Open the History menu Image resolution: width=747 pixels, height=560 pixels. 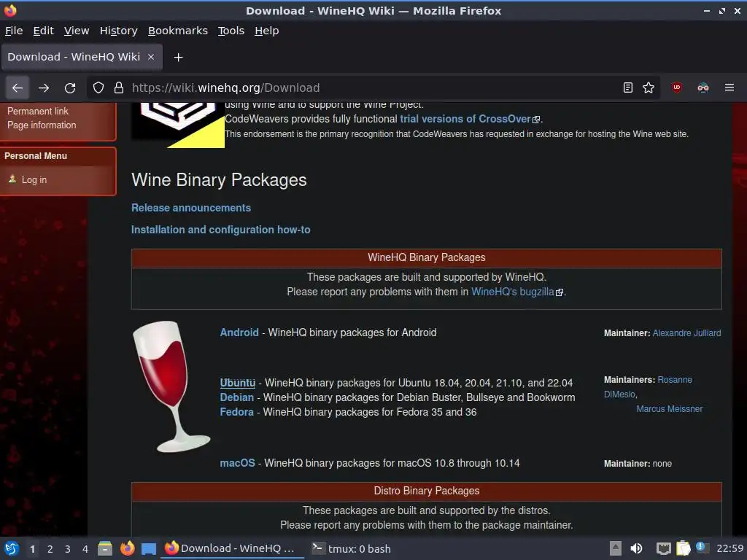coord(119,31)
